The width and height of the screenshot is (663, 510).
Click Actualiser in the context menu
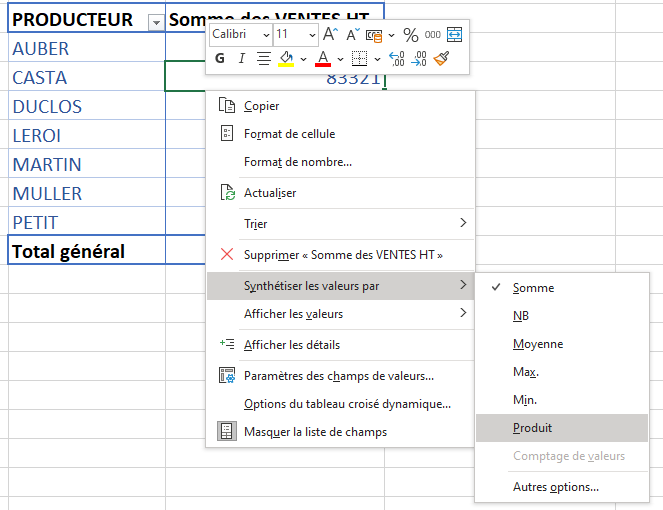(269, 193)
